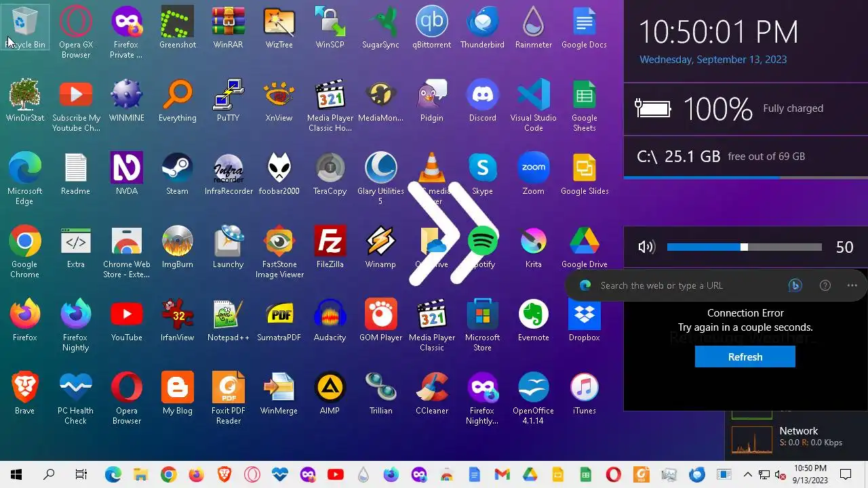Screen dimensions: 868x488
Task: Select the PuTTY desktop shortcut
Action: (x=229, y=100)
